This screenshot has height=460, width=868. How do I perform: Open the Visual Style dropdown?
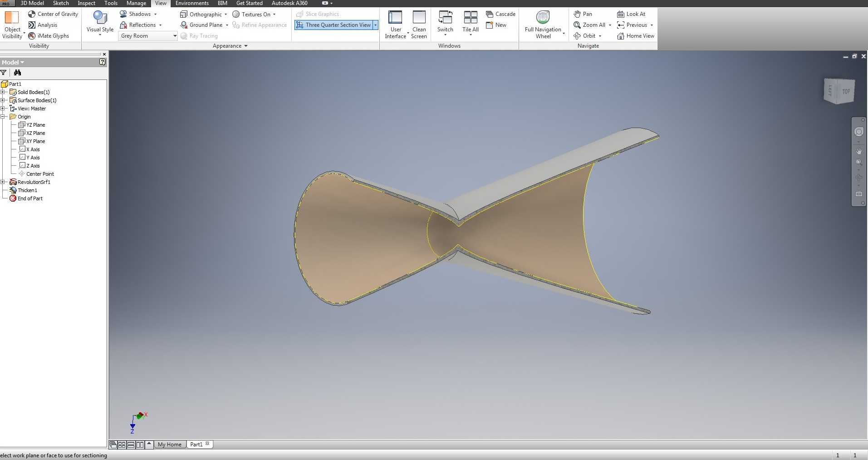[x=100, y=24]
